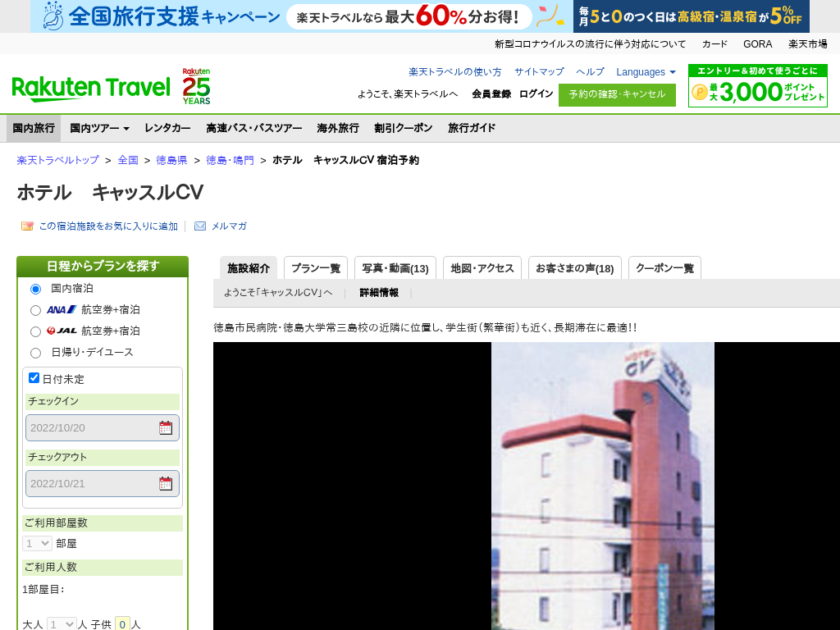Image resolution: width=840 pixels, height=630 pixels.
Task: Switch to the プラン一覧 tab
Action: [316, 268]
